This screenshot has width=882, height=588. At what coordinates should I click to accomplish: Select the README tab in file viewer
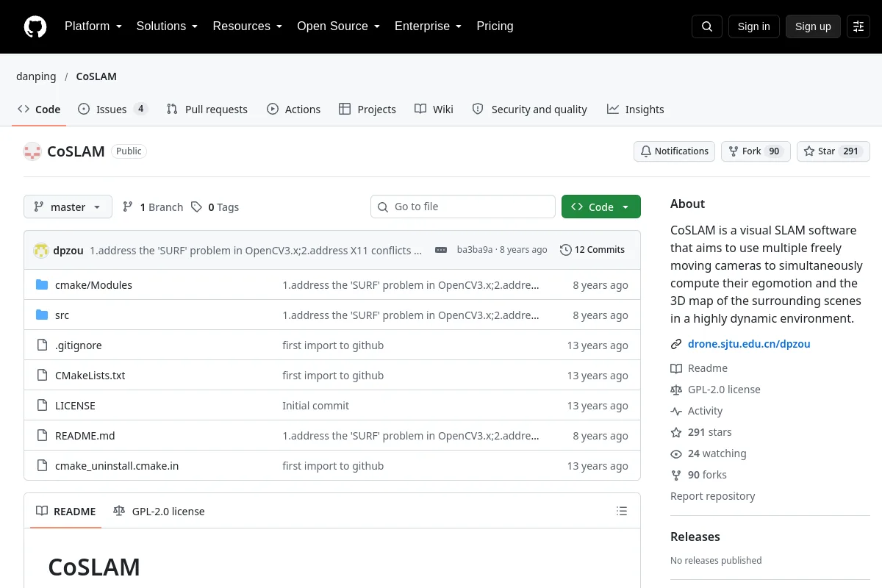[65, 512]
